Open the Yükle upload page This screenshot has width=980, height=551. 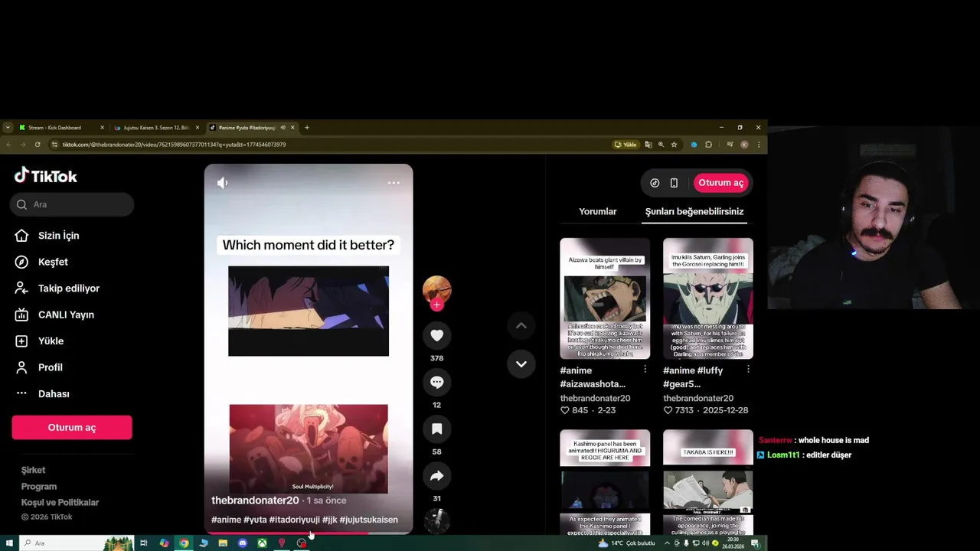40,341
